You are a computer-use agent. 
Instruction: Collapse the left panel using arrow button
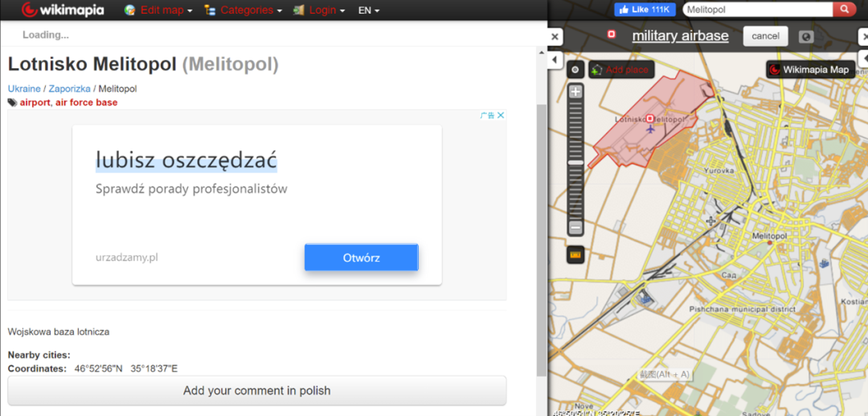pyautogui.click(x=555, y=60)
